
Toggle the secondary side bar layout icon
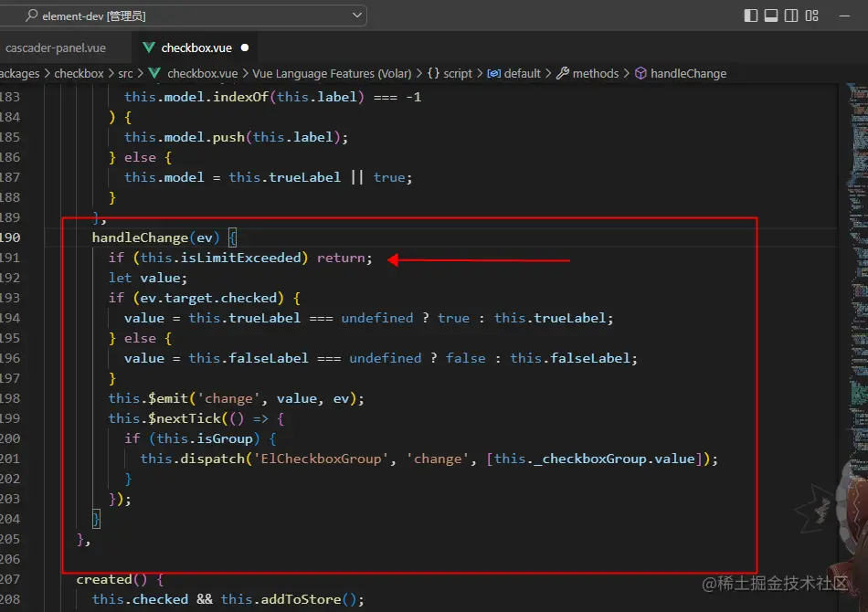tap(791, 16)
